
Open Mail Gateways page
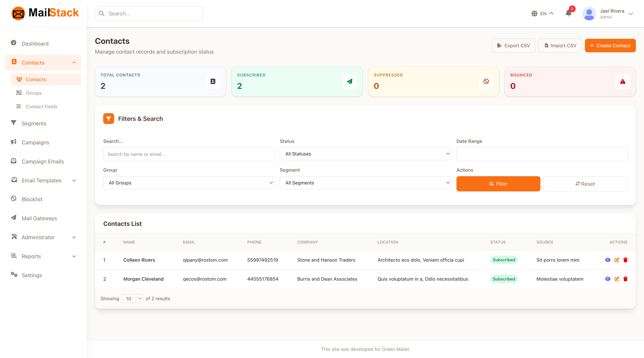[43, 218]
